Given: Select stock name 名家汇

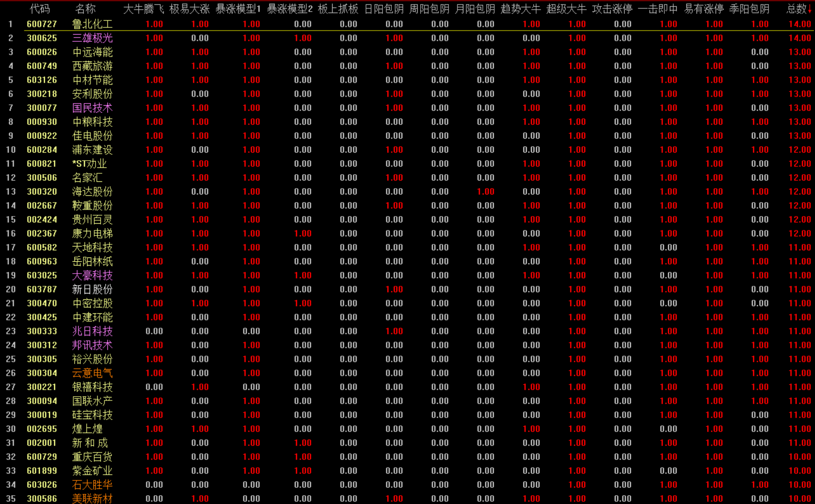Looking at the screenshot, I should [87, 178].
